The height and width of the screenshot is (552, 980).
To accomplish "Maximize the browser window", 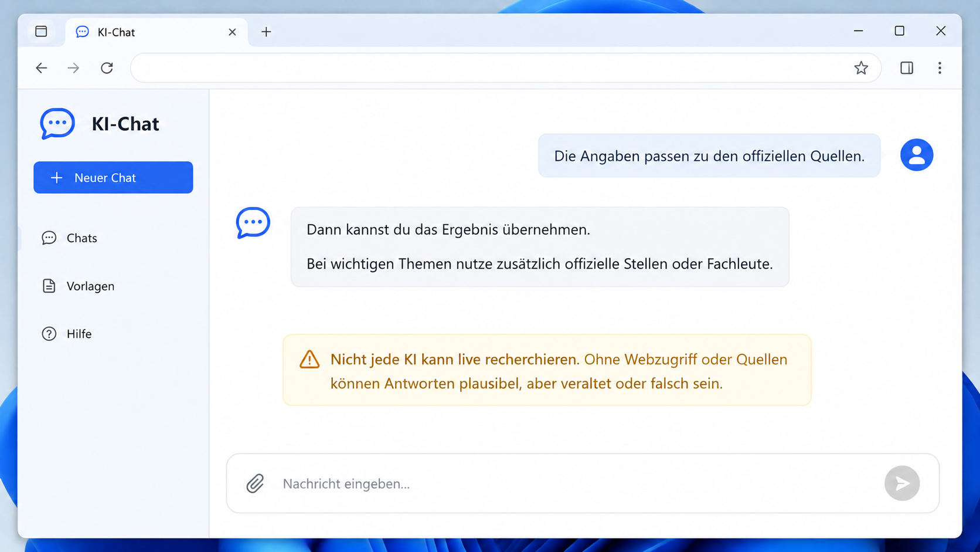I will (x=900, y=31).
